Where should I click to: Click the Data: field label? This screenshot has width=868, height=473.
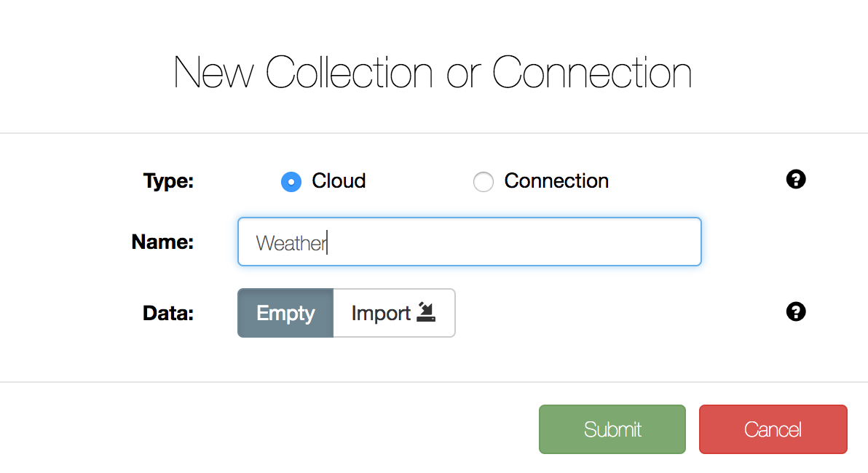point(168,313)
